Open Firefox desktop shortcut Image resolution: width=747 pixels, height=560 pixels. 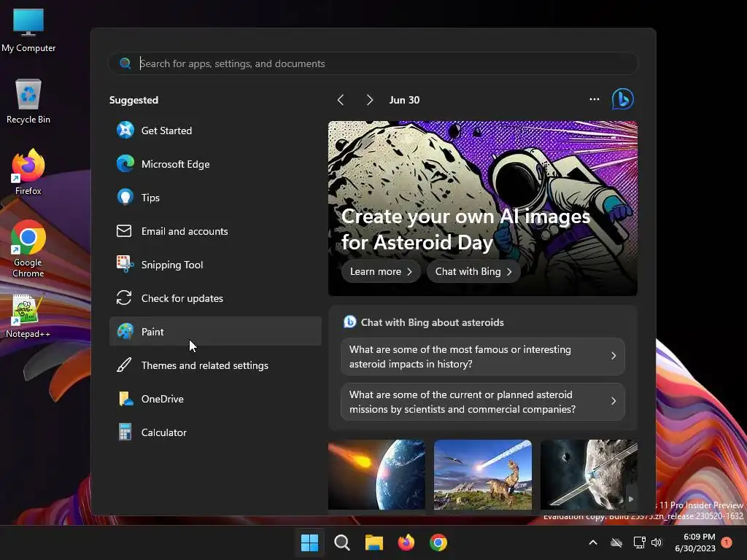[x=28, y=172]
